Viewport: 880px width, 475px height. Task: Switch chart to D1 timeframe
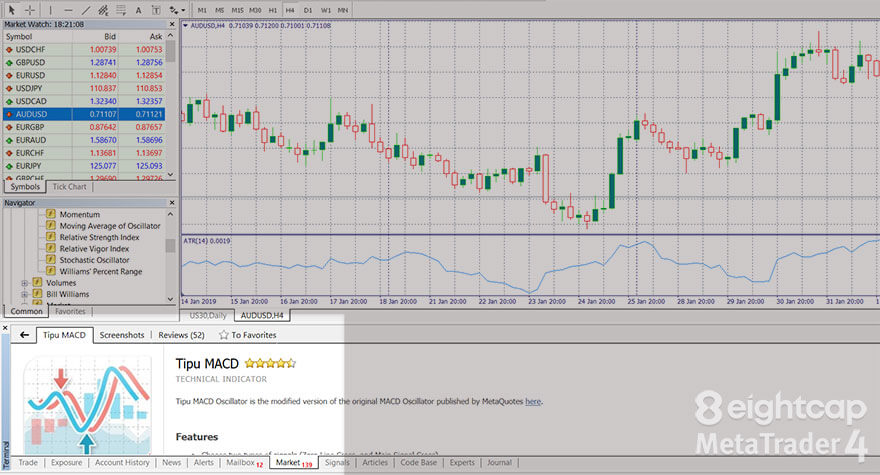(308, 10)
